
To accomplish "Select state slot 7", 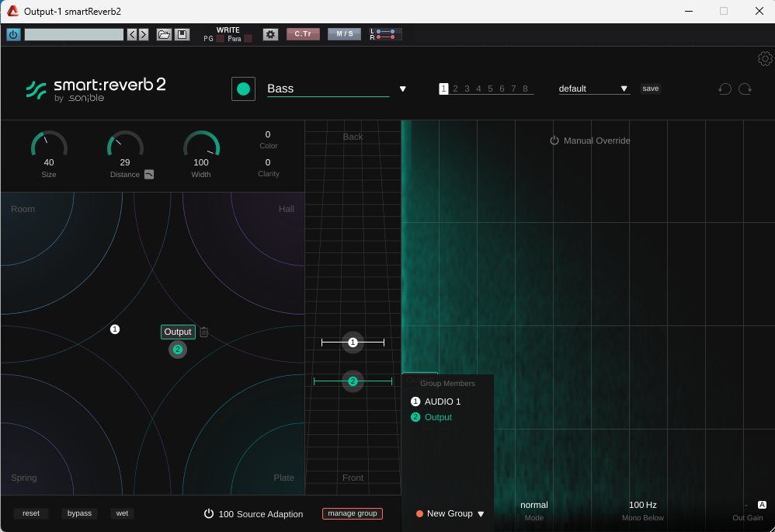I will tap(513, 89).
